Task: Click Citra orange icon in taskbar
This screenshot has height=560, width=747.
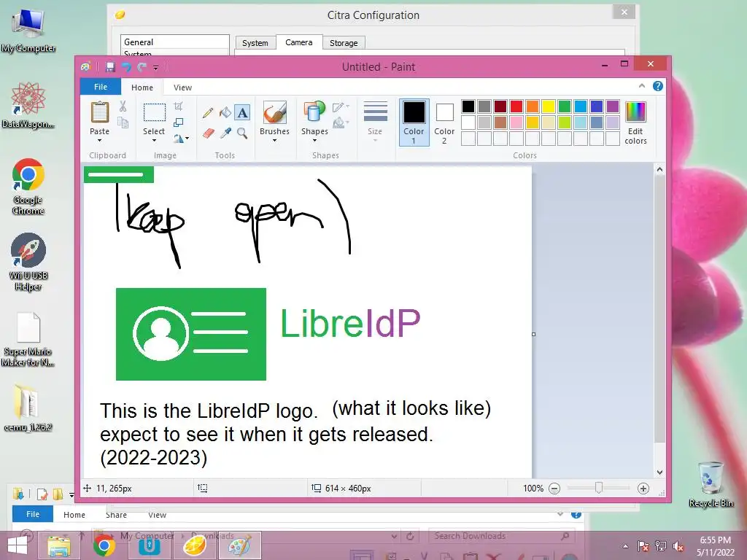Action: click(194, 545)
